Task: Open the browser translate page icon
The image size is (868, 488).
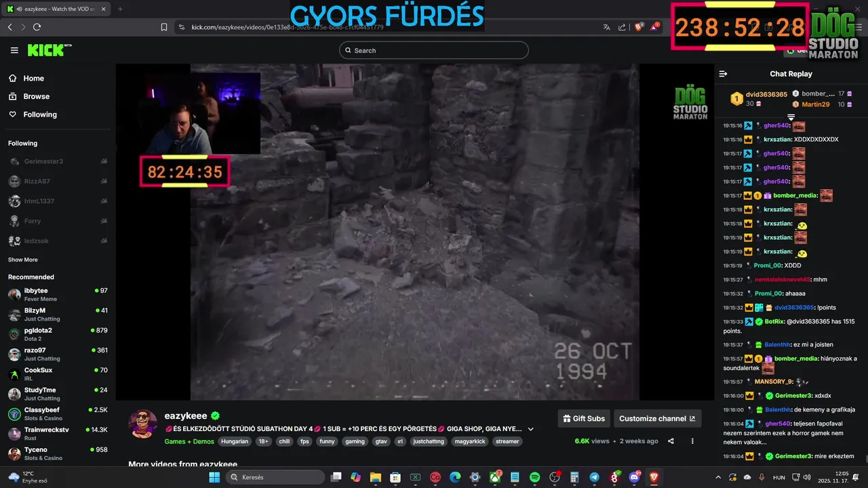Action: tap(607, 27)
